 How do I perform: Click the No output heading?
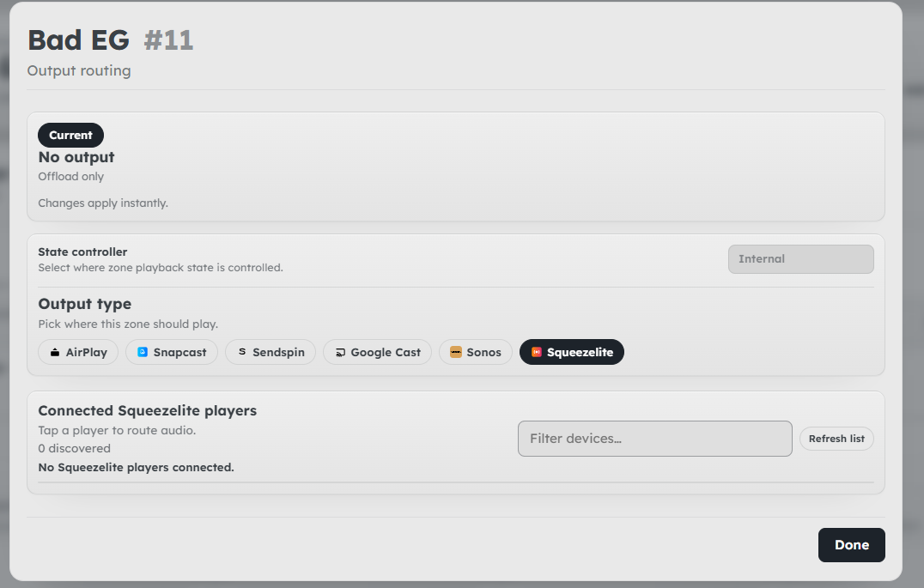click(x=76, y=157)
